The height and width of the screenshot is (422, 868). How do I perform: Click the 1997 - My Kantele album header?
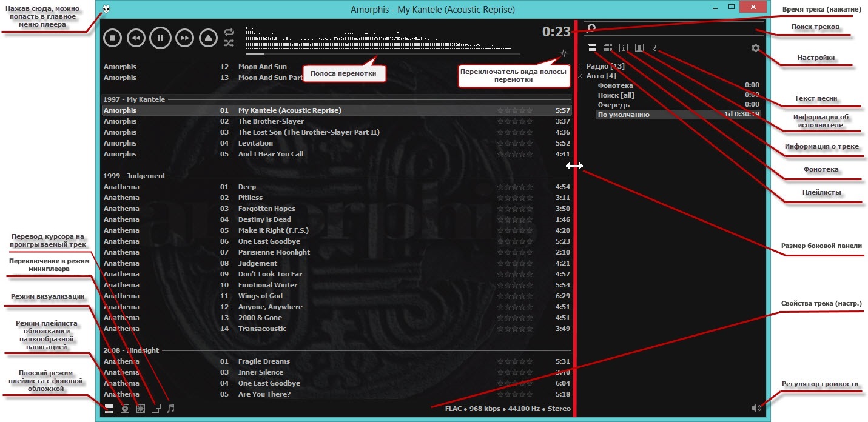(337, 99)
